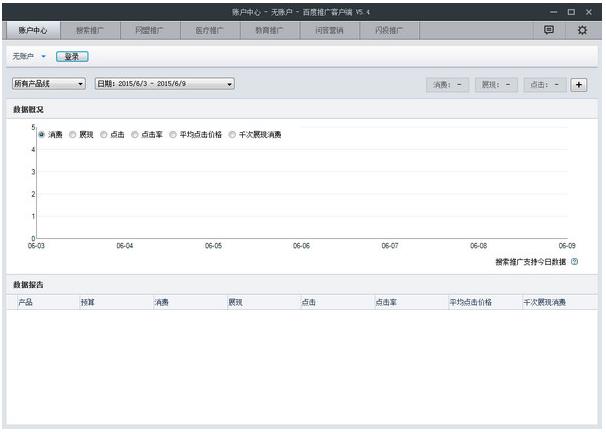Click the 06-07 axis date label
The image size is (606, 432).
(390, 245)
